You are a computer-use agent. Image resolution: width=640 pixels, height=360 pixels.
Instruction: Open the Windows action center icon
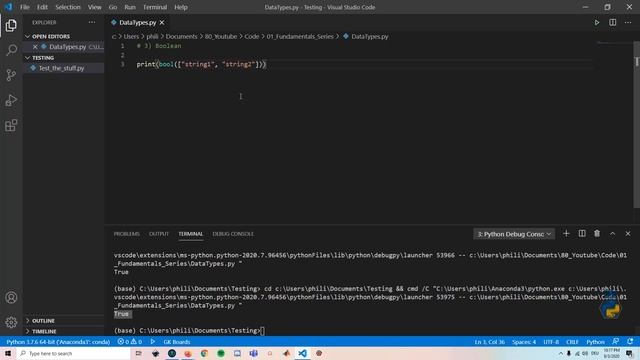coord(629,353)
